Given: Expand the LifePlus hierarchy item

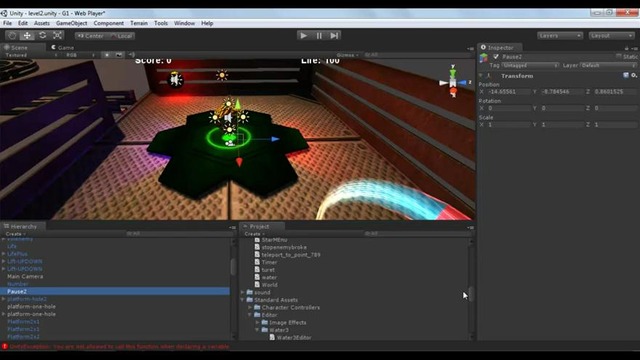Looking at the screenshot, I should 4,254.
